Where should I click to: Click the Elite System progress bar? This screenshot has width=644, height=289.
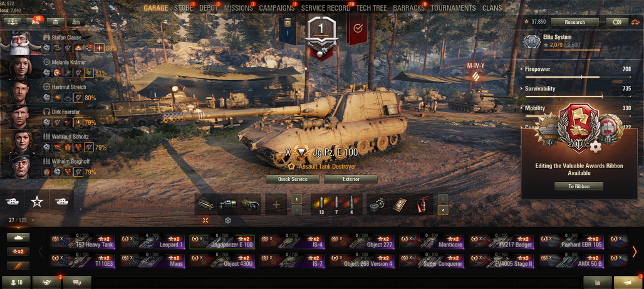click(x=571, y=50)
